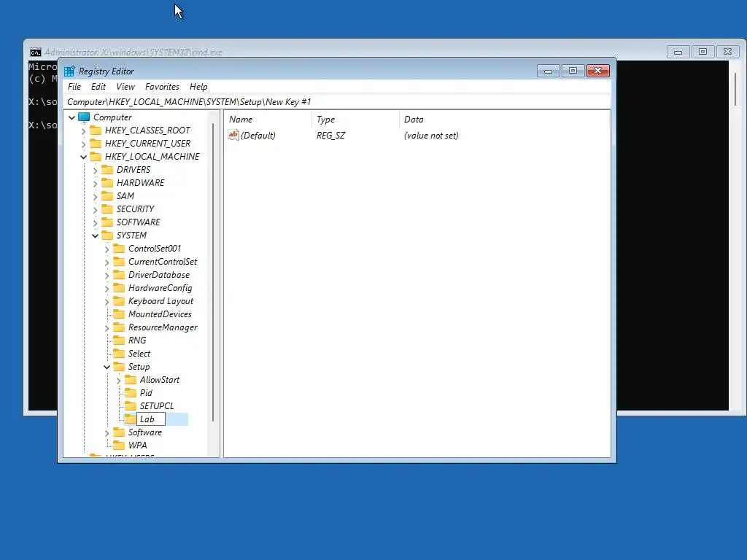This screenshot has height=560, width=747.
Task: Select the Software key under SYSTEM
Action: point(145,432)
